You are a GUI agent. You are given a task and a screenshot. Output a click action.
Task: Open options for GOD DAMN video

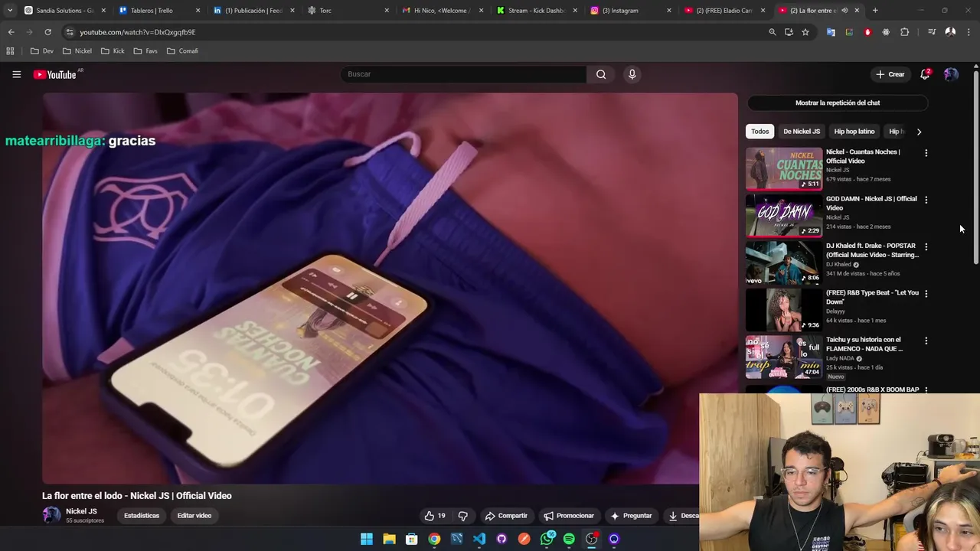click(x=926, y=200)
